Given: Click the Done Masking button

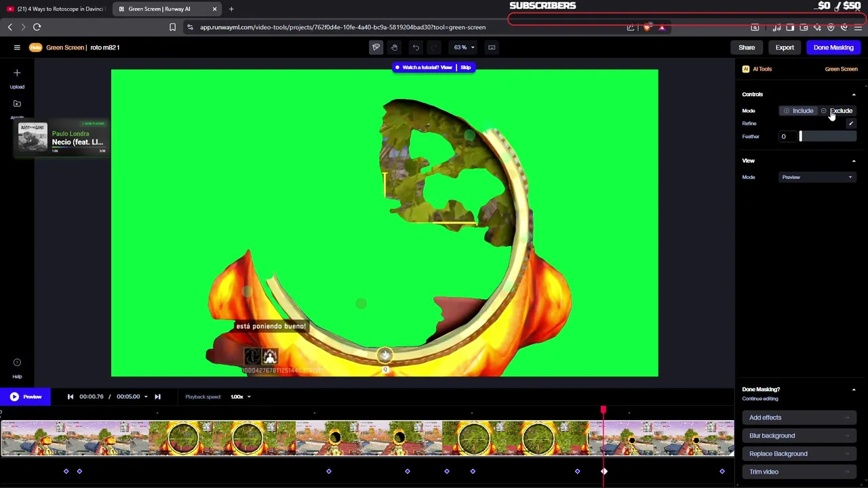Looking at the screenshot, I should [833, 47].
